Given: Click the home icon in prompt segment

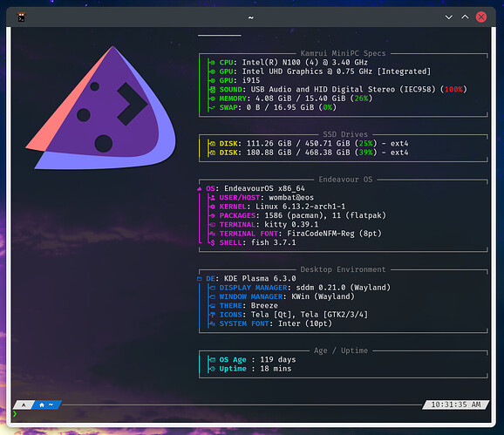Looking at the screenshot, I should point(42,404).
